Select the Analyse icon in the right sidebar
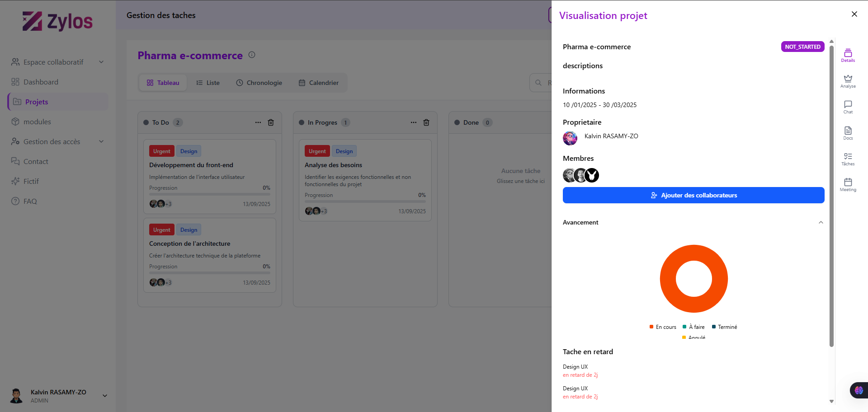The height and width of the screenshot is (412, 868). (848, 80)
